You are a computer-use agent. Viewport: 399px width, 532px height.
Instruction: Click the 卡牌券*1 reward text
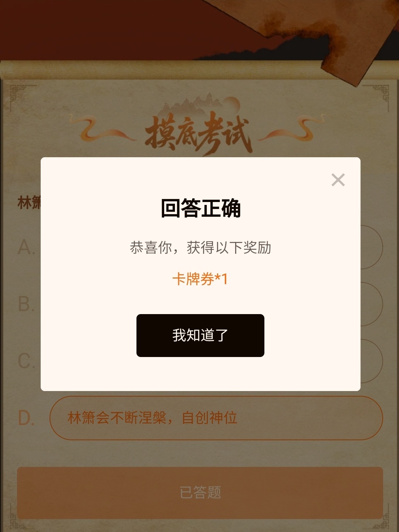point(200,279)
